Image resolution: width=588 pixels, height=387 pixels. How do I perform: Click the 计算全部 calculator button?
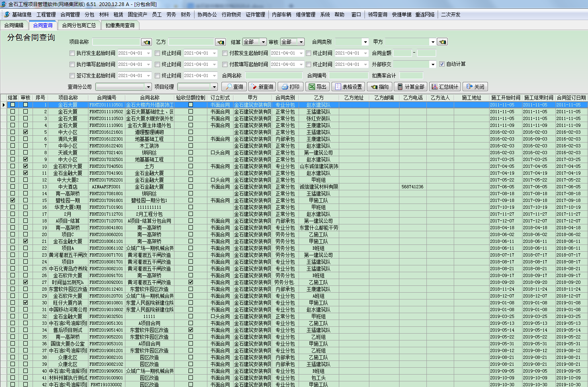tap(410, 87)
